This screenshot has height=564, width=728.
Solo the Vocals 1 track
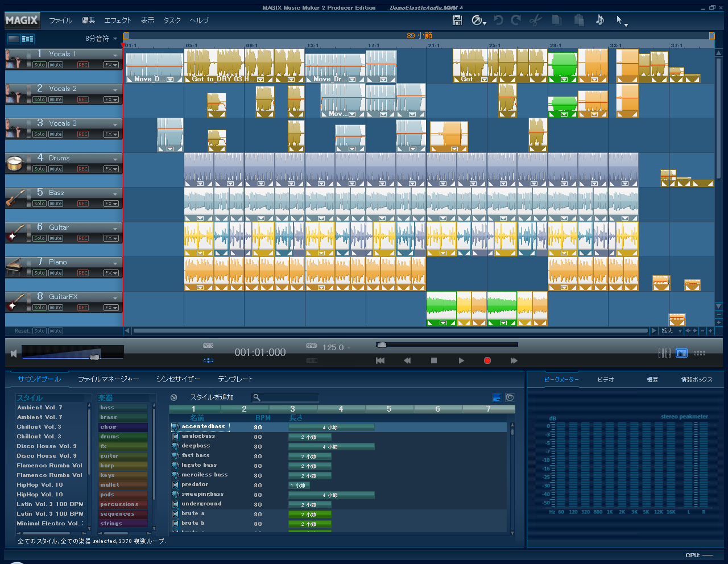point(39,65)
